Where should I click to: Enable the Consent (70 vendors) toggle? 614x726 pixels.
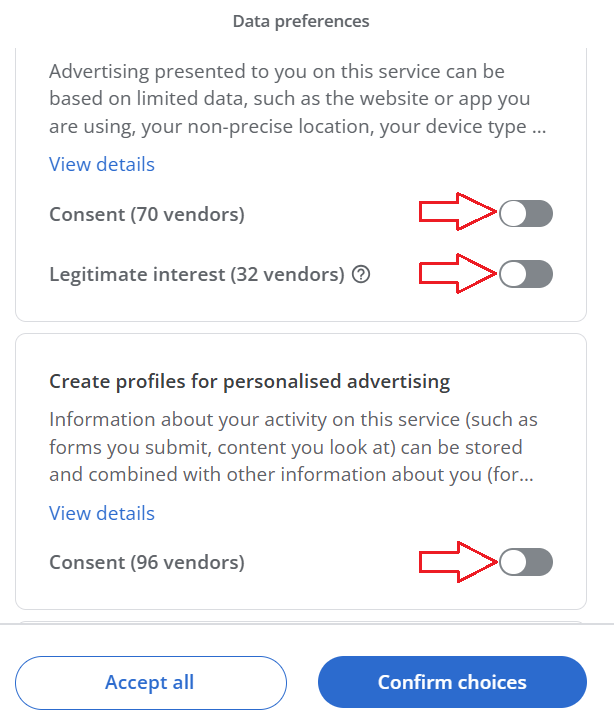tap(526, 213)
